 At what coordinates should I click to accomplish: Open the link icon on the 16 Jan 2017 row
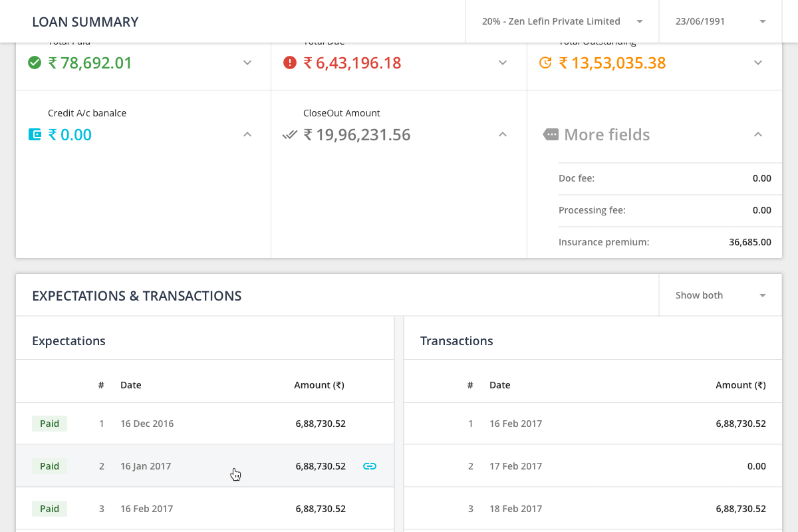click(x=369, y=466)
